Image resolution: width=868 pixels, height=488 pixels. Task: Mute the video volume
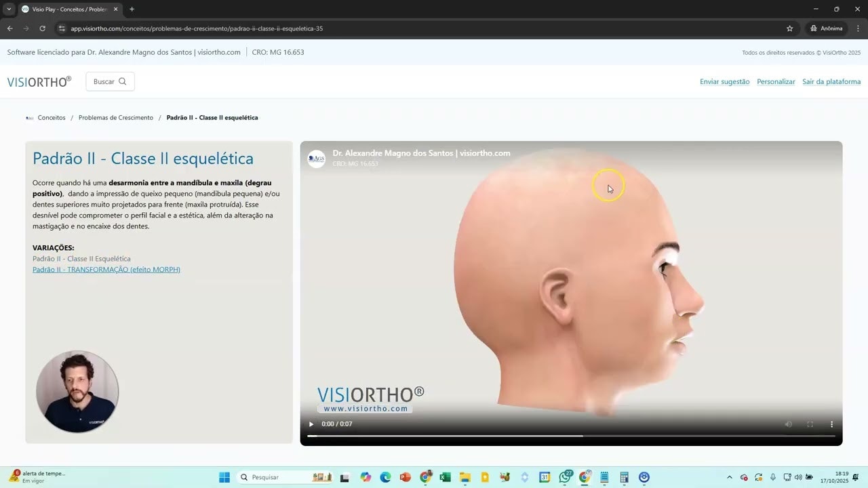tap(788, 424)
